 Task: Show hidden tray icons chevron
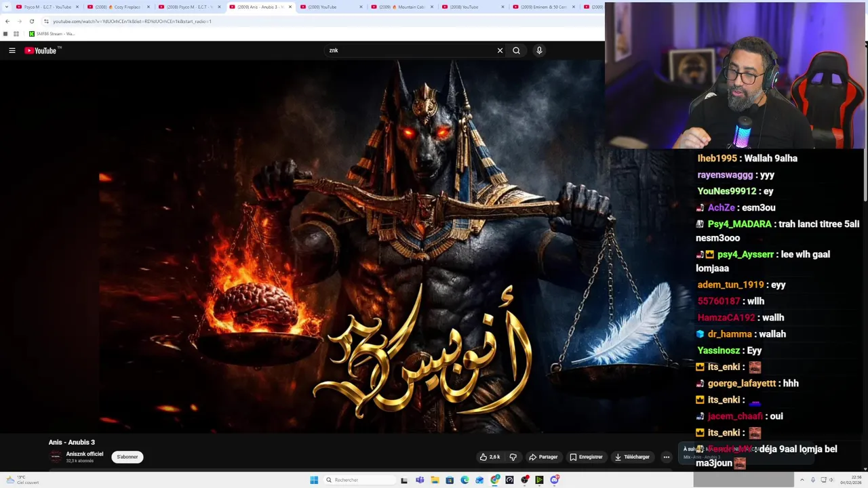click(802, 480)
